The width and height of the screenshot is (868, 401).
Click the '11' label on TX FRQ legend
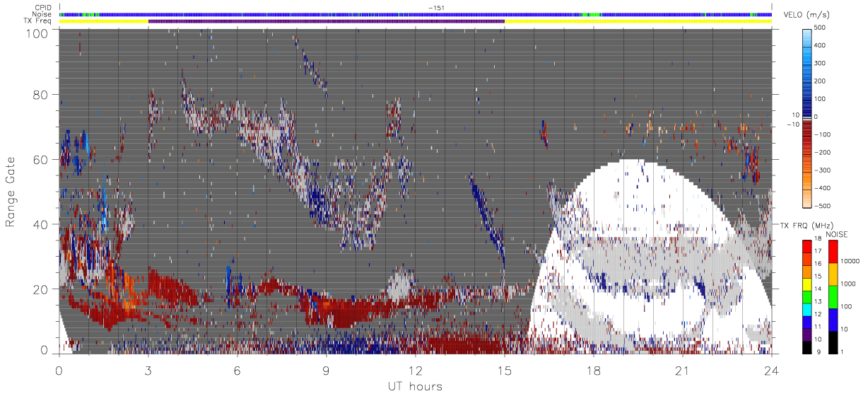coord(819,327)
